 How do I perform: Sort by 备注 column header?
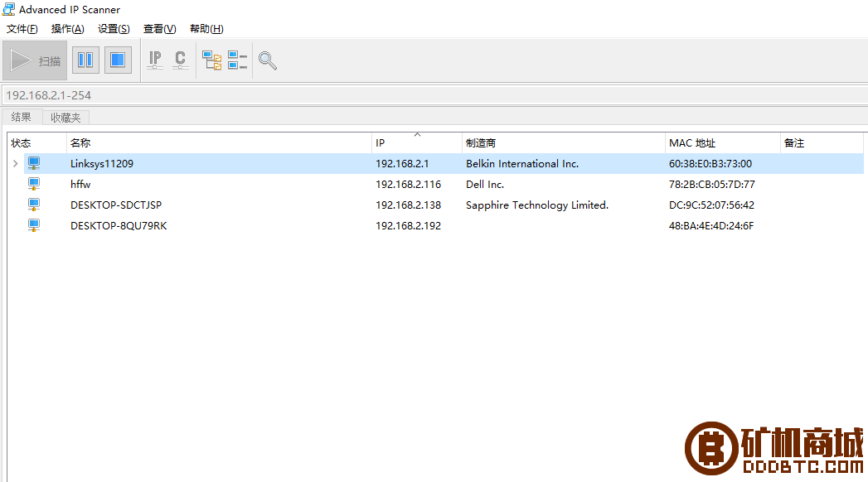(822, 143)
